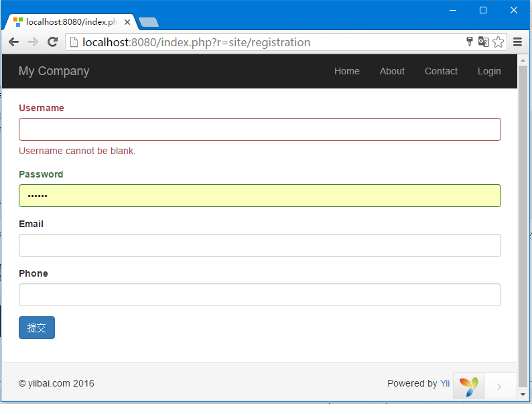
Task: Click the browser forward arrow
Action: pos(33,42)
